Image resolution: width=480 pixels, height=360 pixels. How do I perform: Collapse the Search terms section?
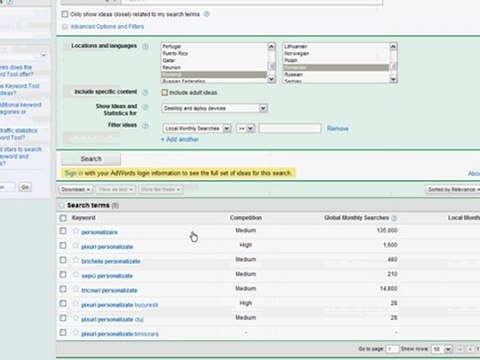(62, 205)
